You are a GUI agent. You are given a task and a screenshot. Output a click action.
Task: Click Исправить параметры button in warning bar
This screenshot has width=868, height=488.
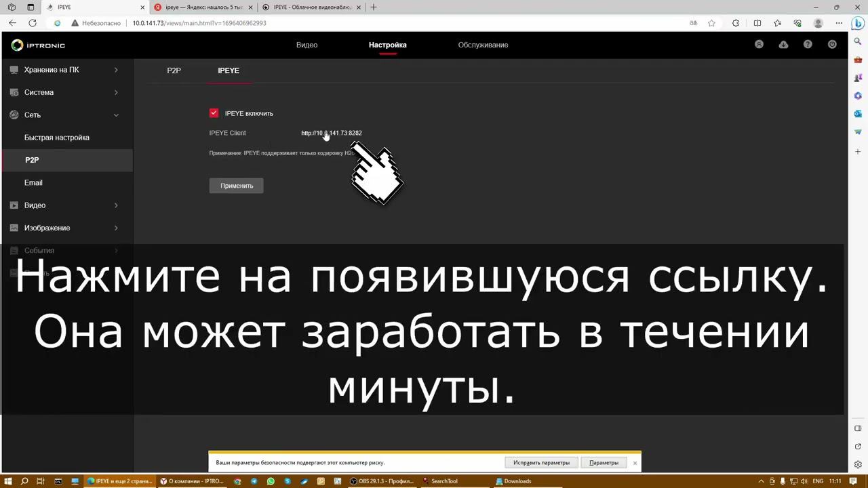[x=541, y=463]
